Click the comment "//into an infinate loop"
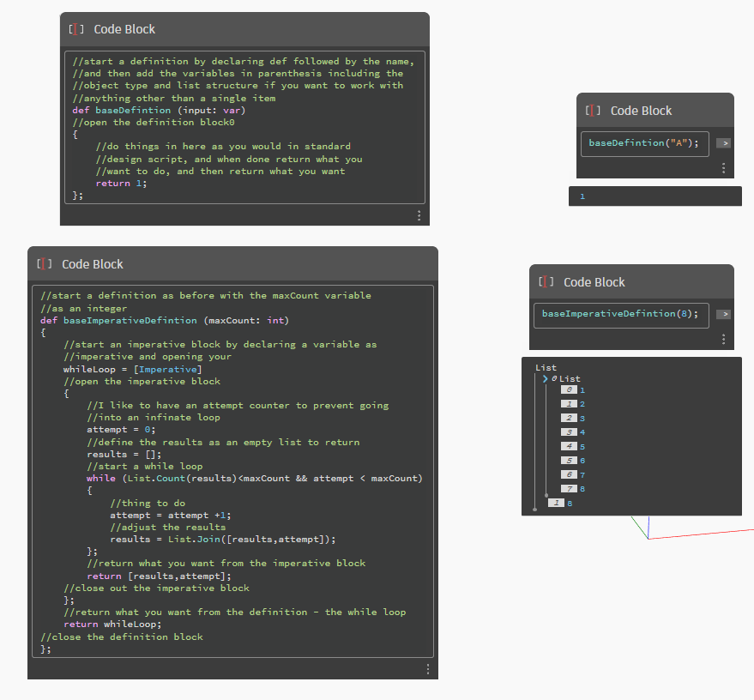 click(x=154, y=417)
